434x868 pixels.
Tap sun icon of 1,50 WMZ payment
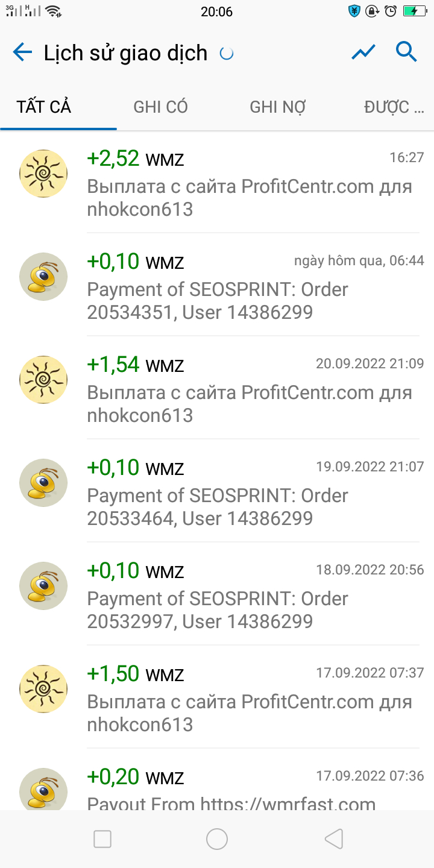[43, 689]
